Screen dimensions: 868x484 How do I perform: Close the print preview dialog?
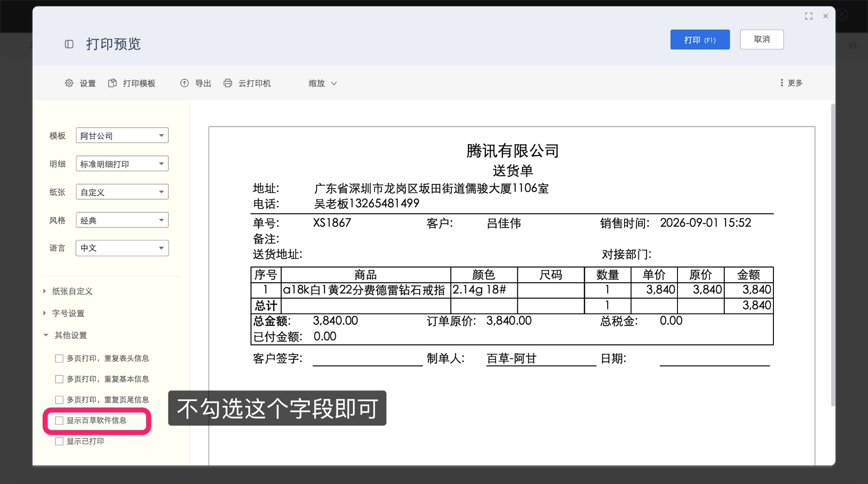pyautogui.click(x=825, y=16)
